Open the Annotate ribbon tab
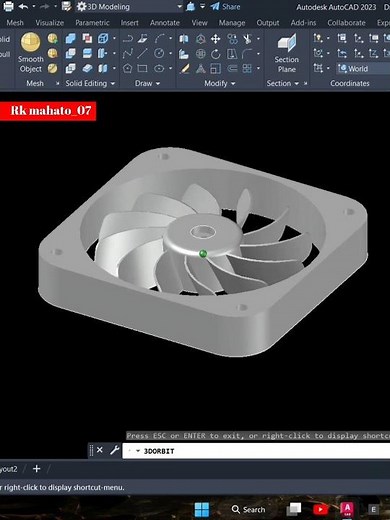Image resolution: width=390 pixels, height=520 pixels. click(x=165, y=23)
